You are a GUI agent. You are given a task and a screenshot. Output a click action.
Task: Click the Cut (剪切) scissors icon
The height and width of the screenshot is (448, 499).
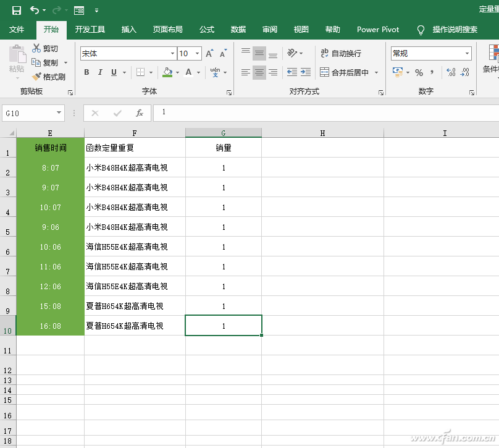coord(36,48)
